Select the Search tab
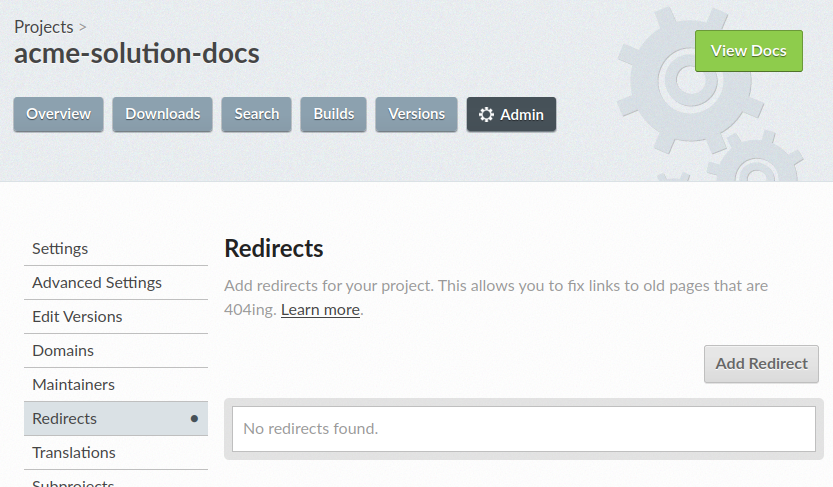Image resolution: width=833 pixels, height=487 pixels. (x=256, y=114)
